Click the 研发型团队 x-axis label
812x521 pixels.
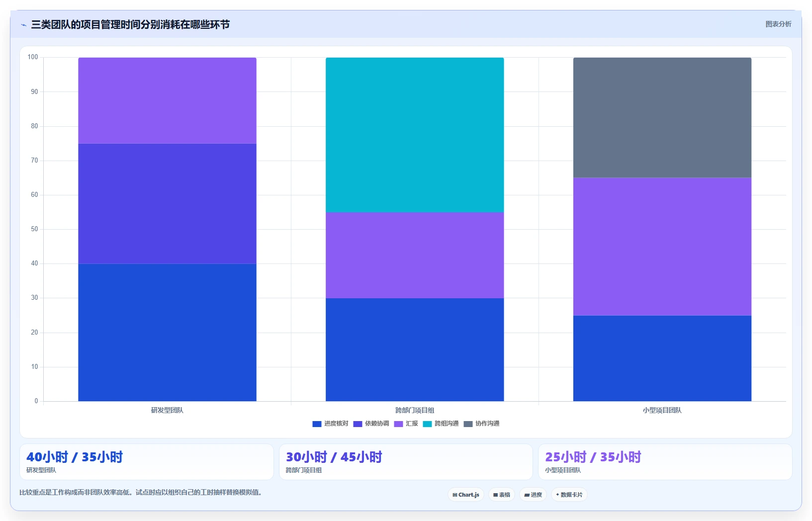click(167, 410)
